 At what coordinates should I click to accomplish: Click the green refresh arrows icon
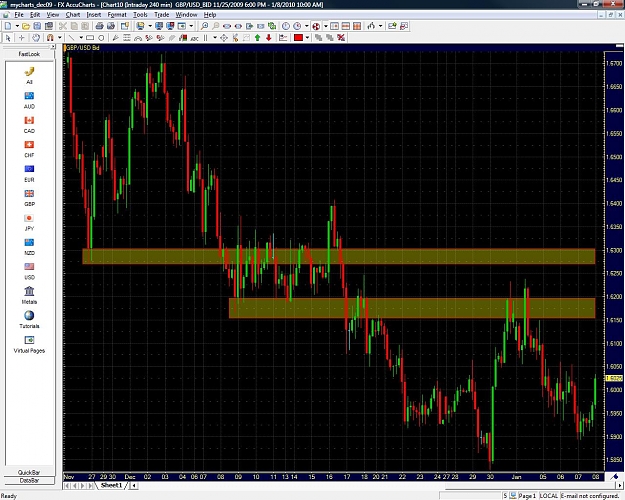pyautogui.click(x=272, y=26)
